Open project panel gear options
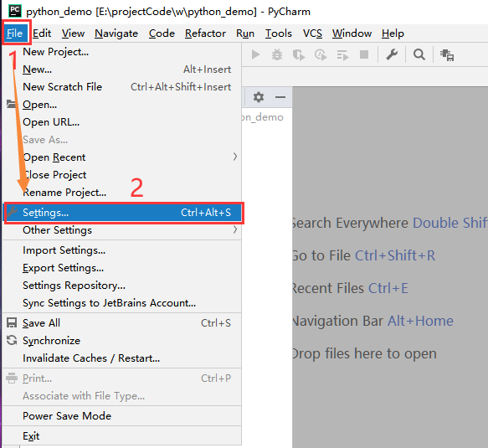The image size is (488, 448). [x=259, y=97]
